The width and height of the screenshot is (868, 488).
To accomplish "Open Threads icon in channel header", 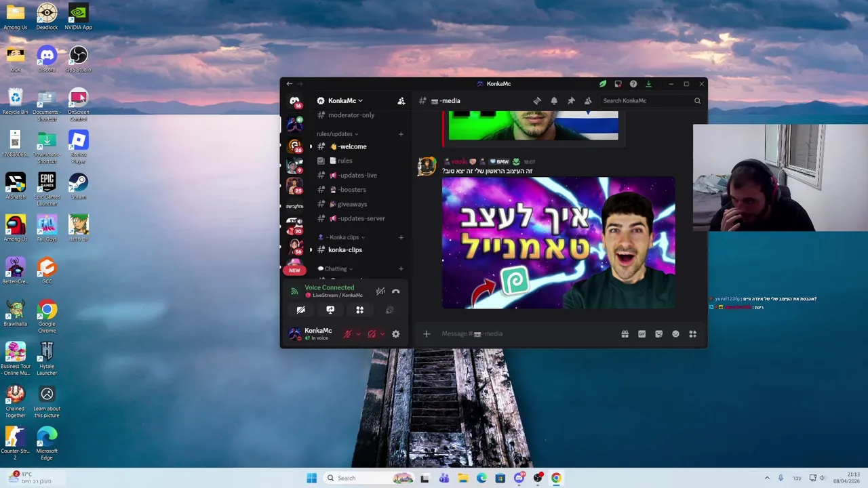I will [x=537, y=100].
